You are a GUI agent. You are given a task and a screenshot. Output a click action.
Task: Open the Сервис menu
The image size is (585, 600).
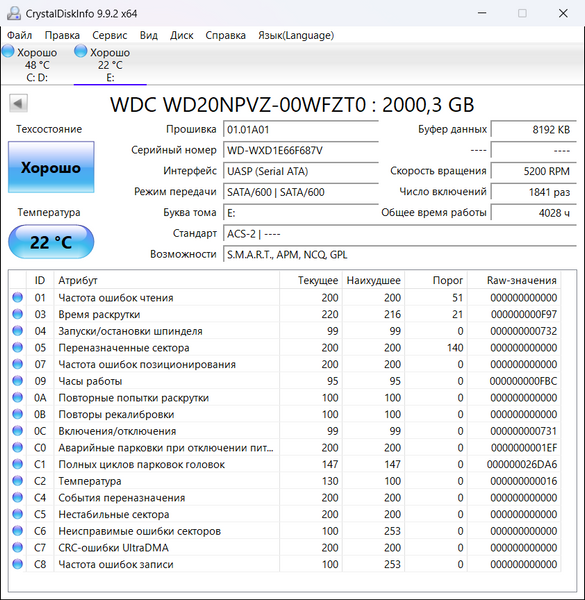point(109,35)
